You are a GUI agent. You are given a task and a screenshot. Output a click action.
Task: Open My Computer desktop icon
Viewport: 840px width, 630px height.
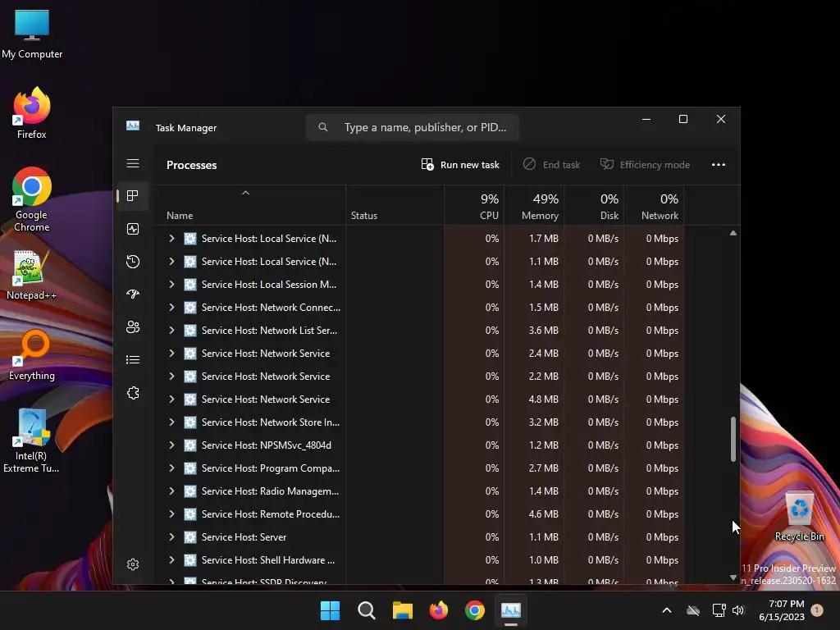click(x=32, y=34)
